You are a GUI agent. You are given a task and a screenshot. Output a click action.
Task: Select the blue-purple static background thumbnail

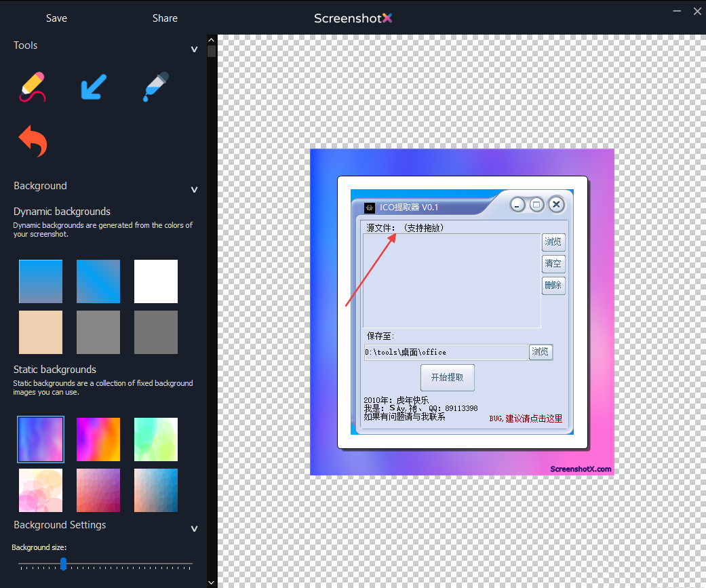[41, 439]
